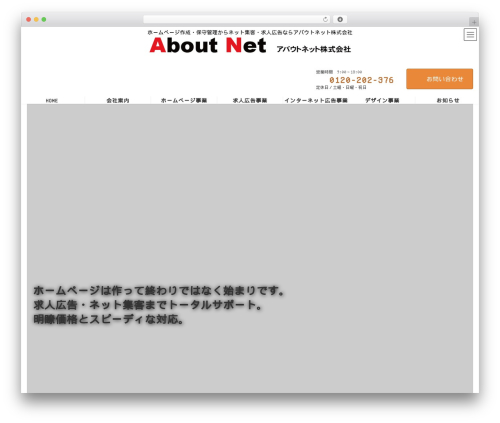Open the 会社案内 menu item

pyautogui.click(x=118, y=100)
